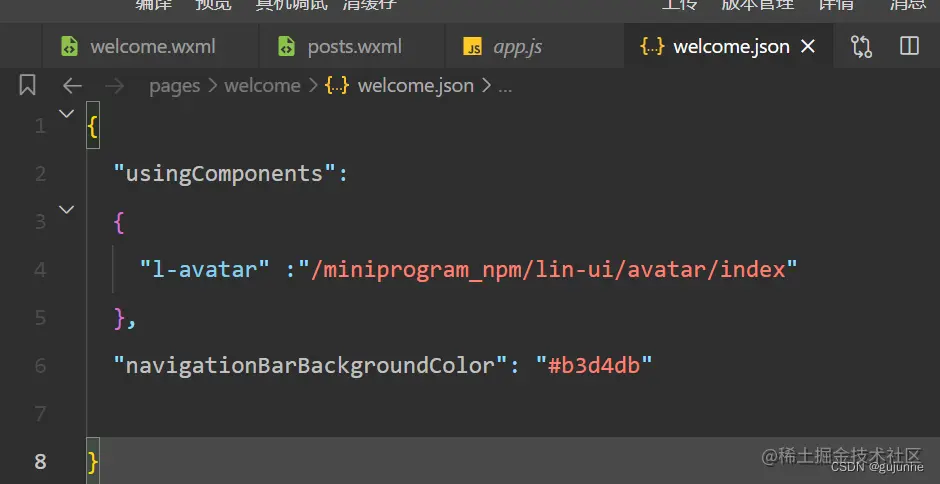Click the "usingComponents" key

(x=225, y=173)
